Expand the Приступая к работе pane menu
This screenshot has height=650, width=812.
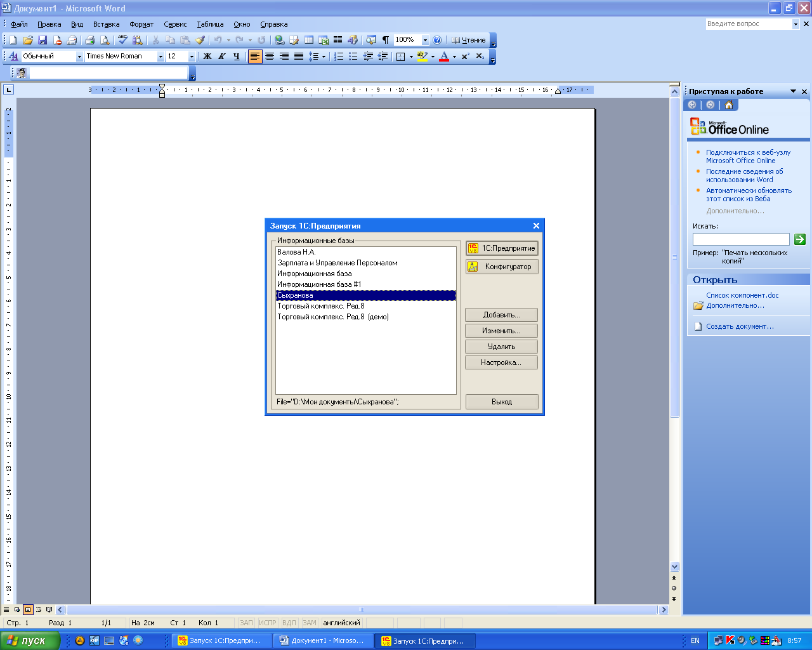(793, 91)
